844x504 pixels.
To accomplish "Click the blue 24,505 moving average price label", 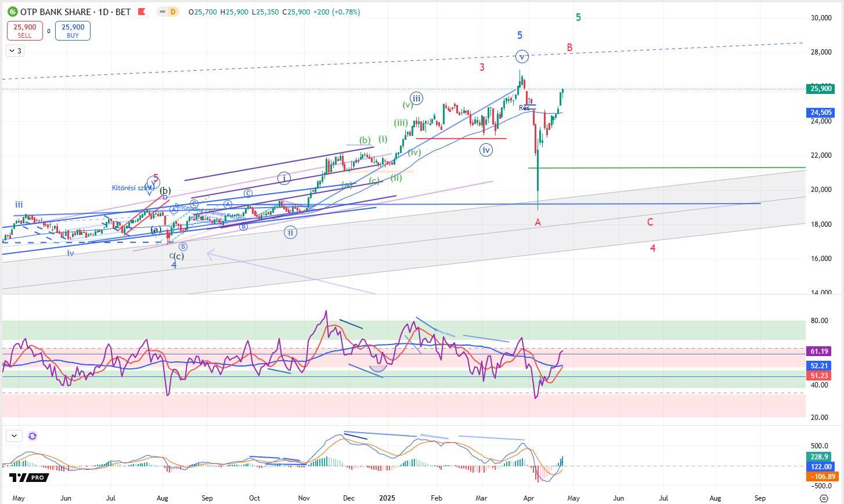I will point(820,113).
